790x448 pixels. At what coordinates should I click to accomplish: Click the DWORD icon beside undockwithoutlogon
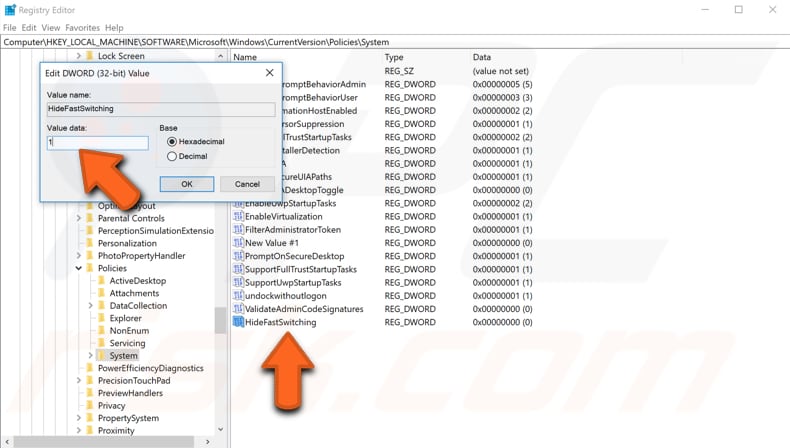[x=238, y=295]
